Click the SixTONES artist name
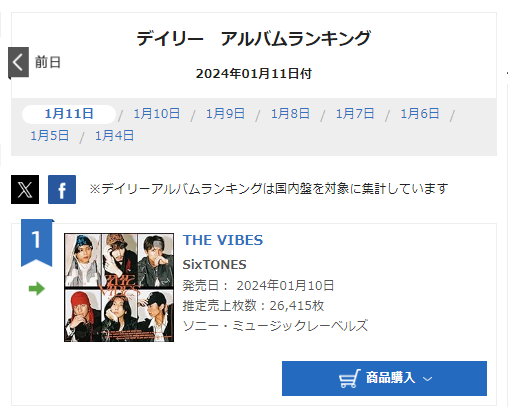Image resolution: width=508 pixels, height=407 pixels. click(x=215, y=265)
